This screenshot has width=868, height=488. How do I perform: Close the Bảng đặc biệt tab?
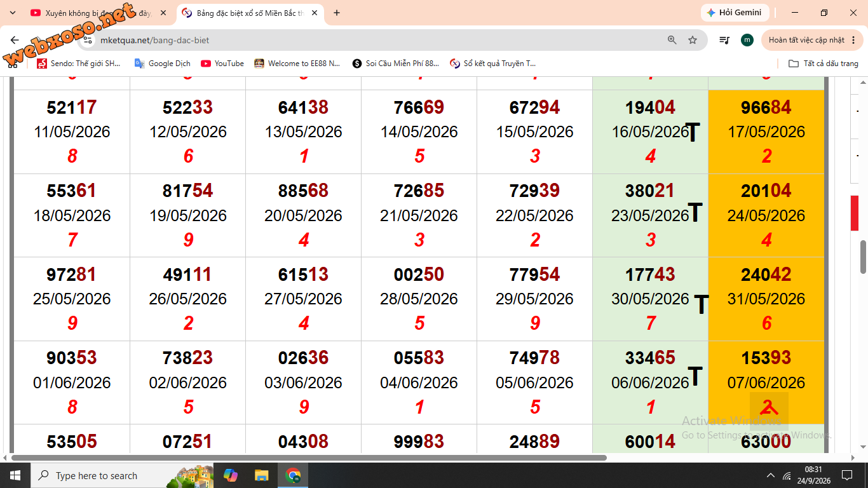(315, 13)
